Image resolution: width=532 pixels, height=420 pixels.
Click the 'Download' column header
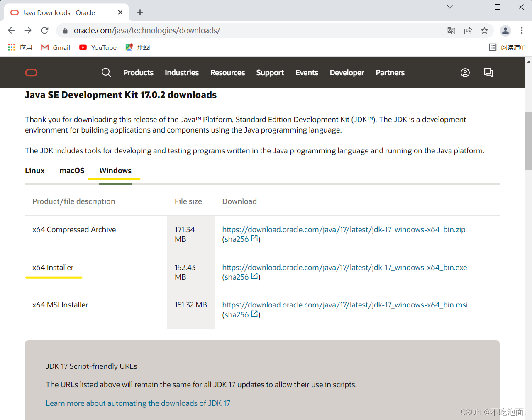click(239, 201)
